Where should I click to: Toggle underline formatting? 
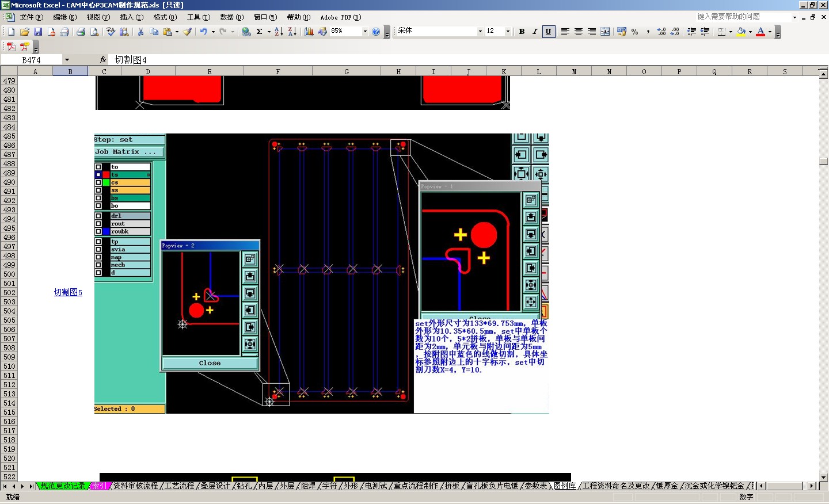tap(548, 32)
